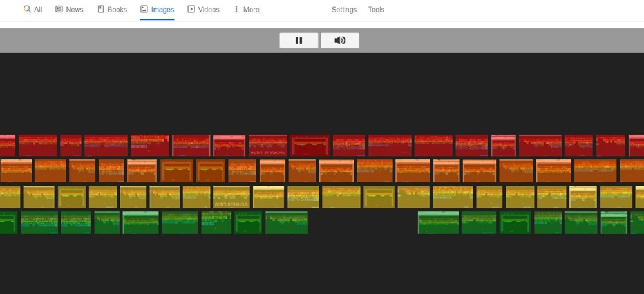Switch to the All search tab
Image resolution: width=644 pixels, height=294 pixels.
click(x=33, y=10)
